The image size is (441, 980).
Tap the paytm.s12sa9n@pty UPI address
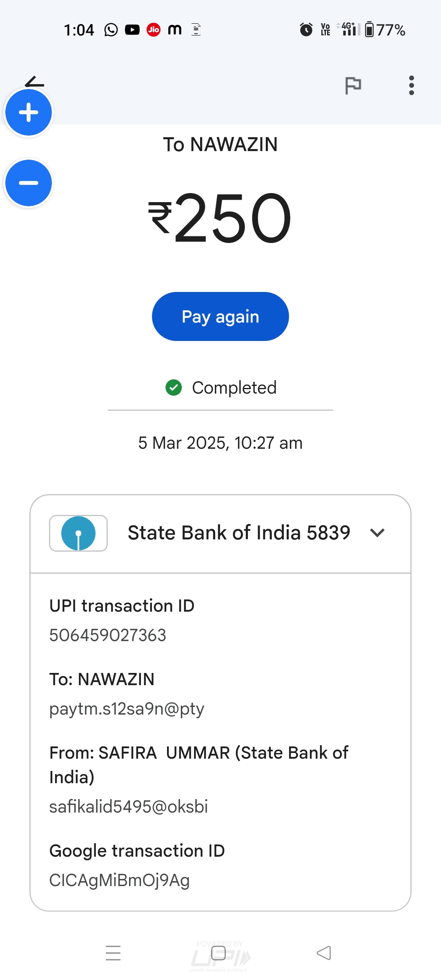[x=127, y=709]
